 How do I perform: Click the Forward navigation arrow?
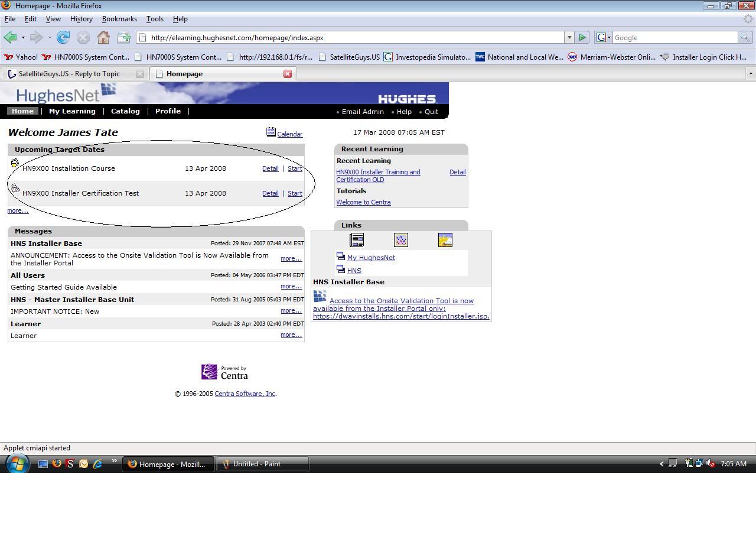pyautogui.click(x=36, y=37)
